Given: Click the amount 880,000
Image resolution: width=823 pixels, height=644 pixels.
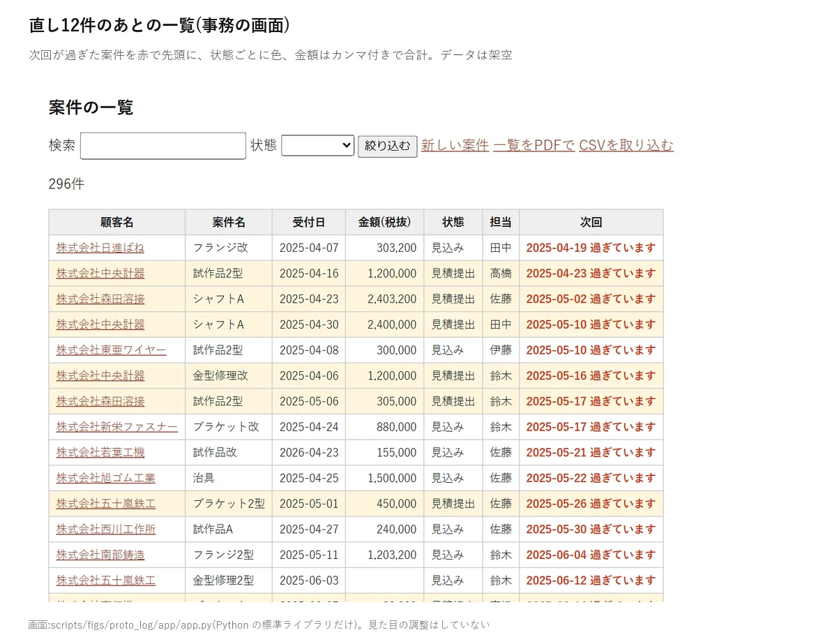Looking at the screenshot, I should pyautogui.click(x=396, y=426).
